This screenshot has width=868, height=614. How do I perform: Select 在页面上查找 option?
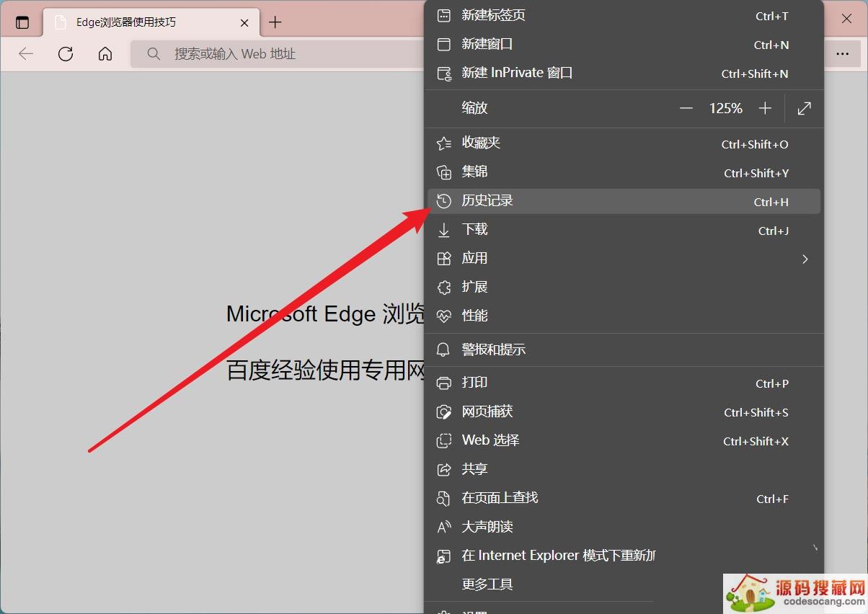pyautogui.click(x=500, y=498)
